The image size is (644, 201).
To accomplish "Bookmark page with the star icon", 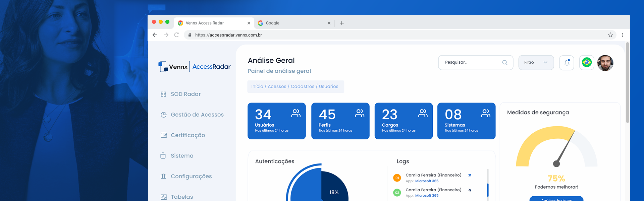I will (x=610, y=35).
